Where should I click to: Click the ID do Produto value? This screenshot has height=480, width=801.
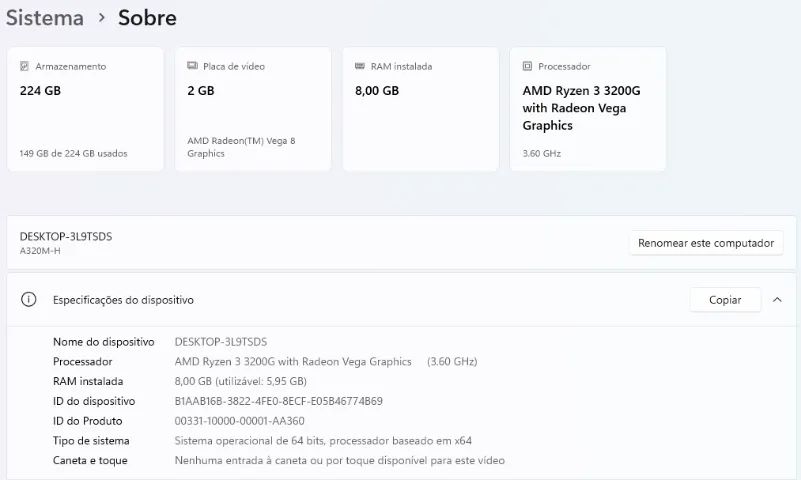(239, 421)
